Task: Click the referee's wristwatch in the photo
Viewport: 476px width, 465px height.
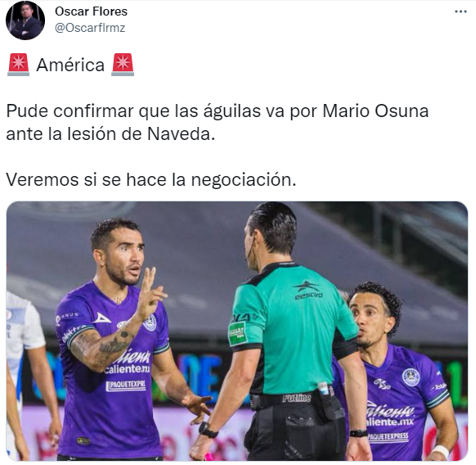Action: 208,430
